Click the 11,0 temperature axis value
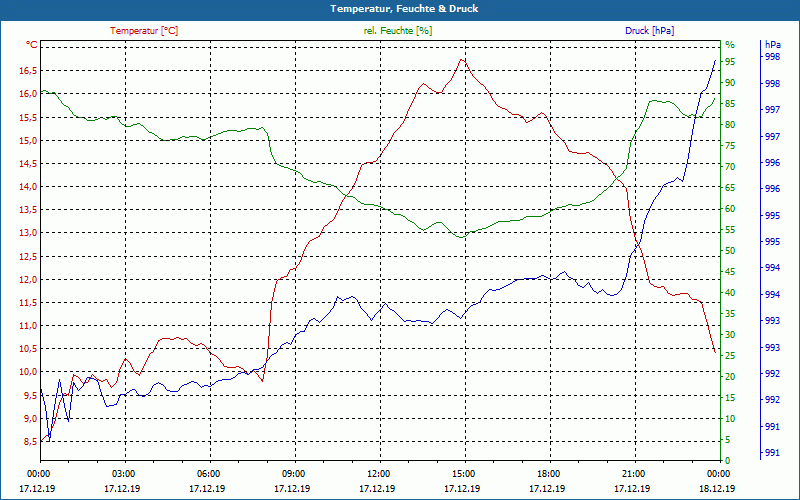The height and width of the screenshot is (500, 800). point(28,326)
